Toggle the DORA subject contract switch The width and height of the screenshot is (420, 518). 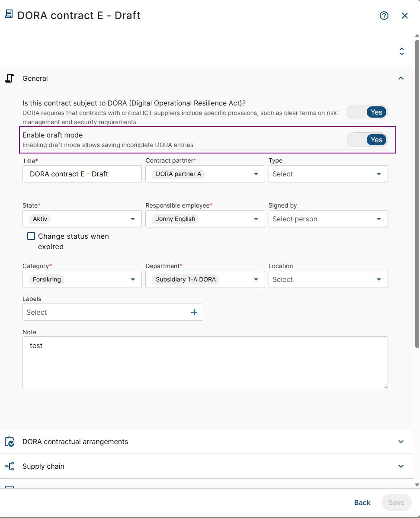pyautogui.click(x=367, y=112)
